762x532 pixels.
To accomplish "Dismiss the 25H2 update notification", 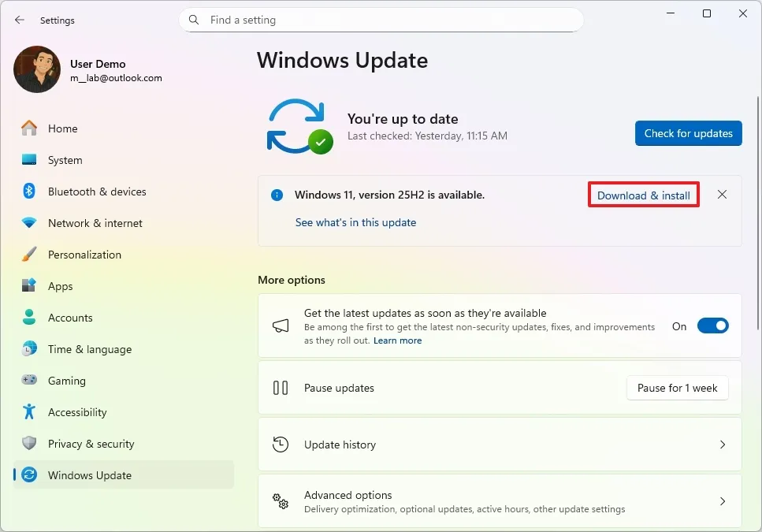I will 722,194.
